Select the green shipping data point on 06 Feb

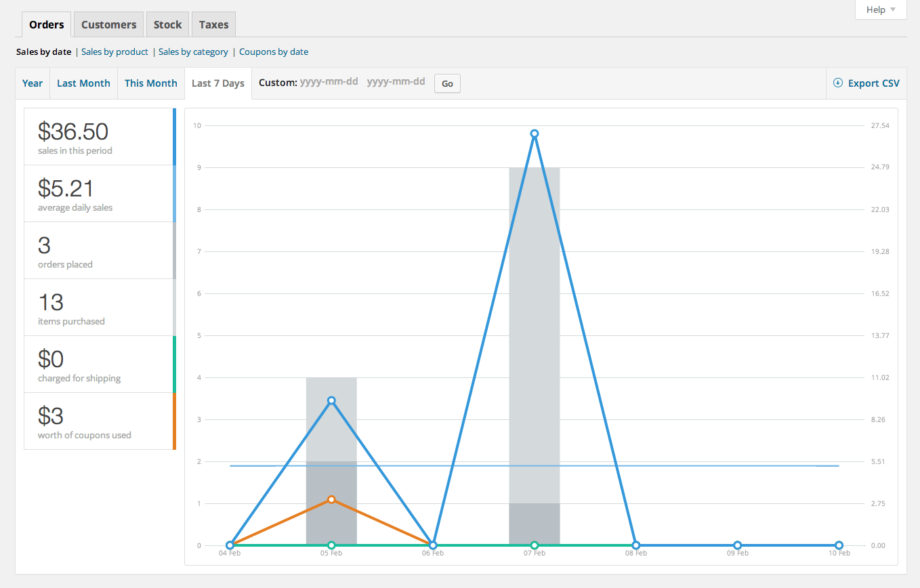[x=433, y=545]
